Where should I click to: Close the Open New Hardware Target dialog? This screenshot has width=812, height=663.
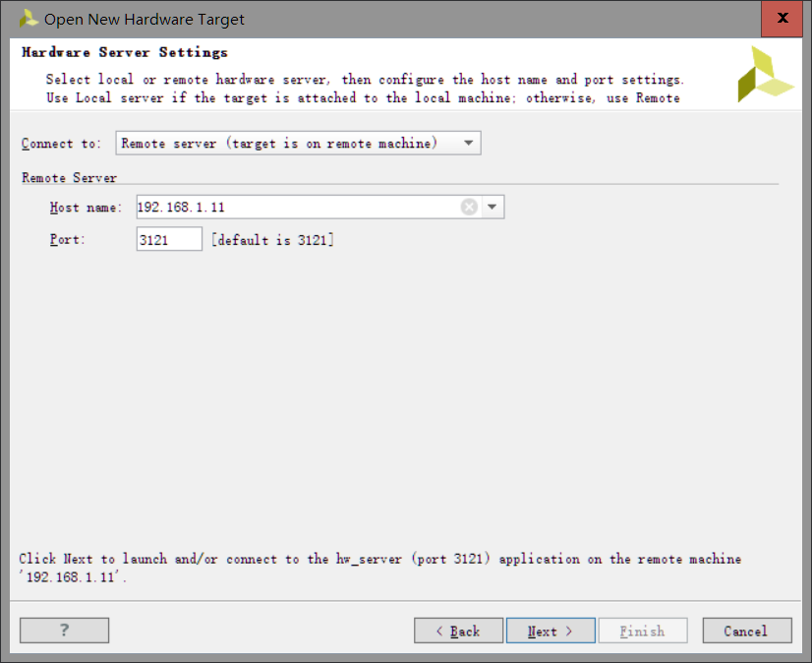coord(783,18)
